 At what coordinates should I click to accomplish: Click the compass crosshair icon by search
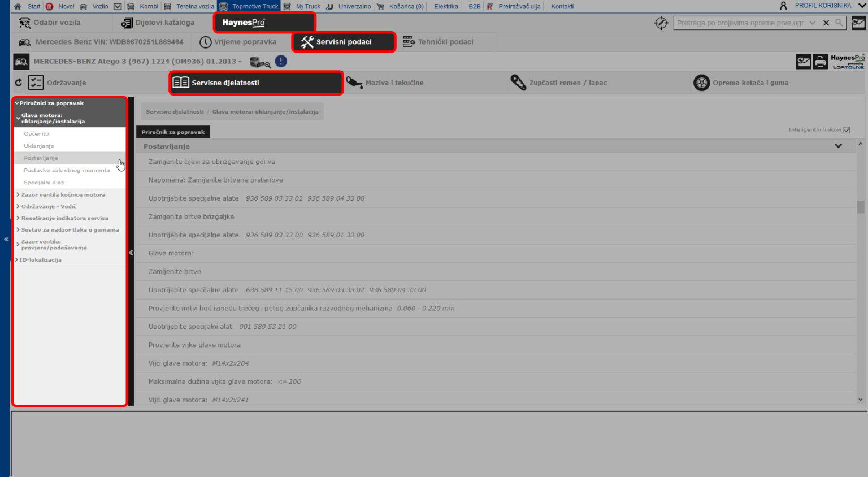click(x=661, y=23)
